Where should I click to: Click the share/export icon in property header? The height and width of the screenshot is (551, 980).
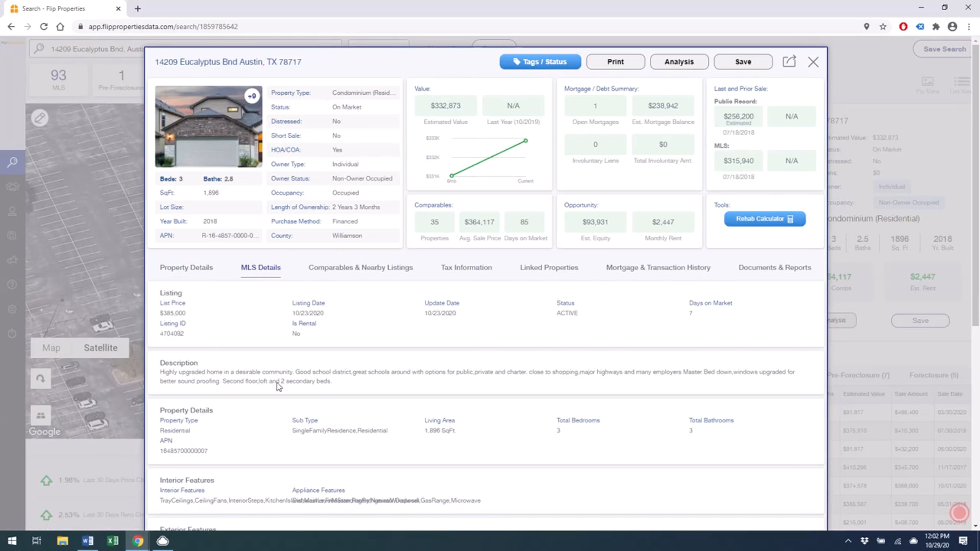pyautogui.click(x=789, y=62)
